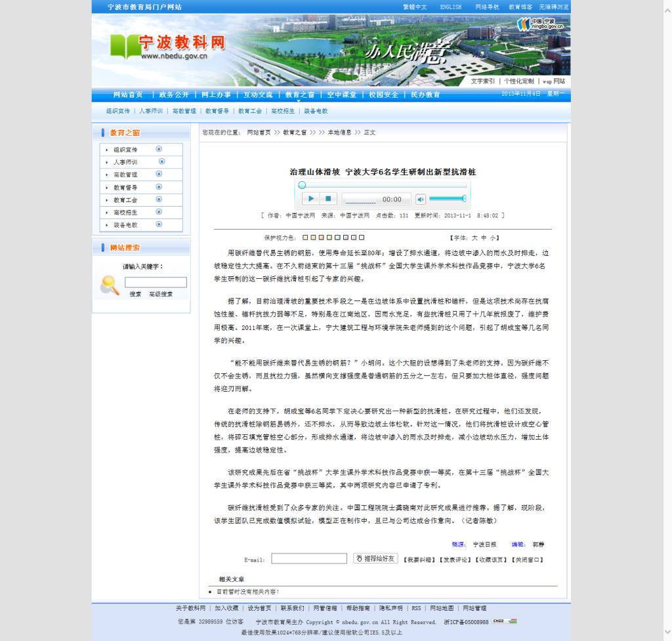Image resolution: width=672 pixels, height=641 pixels.
Task: Click the Ningbo Education green book logo
Action: (x=123, y=47)
